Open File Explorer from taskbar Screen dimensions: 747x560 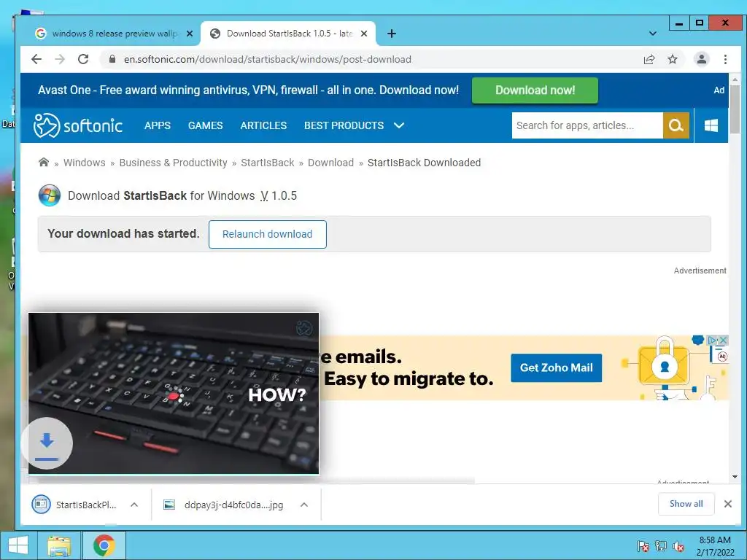(59, 545)
